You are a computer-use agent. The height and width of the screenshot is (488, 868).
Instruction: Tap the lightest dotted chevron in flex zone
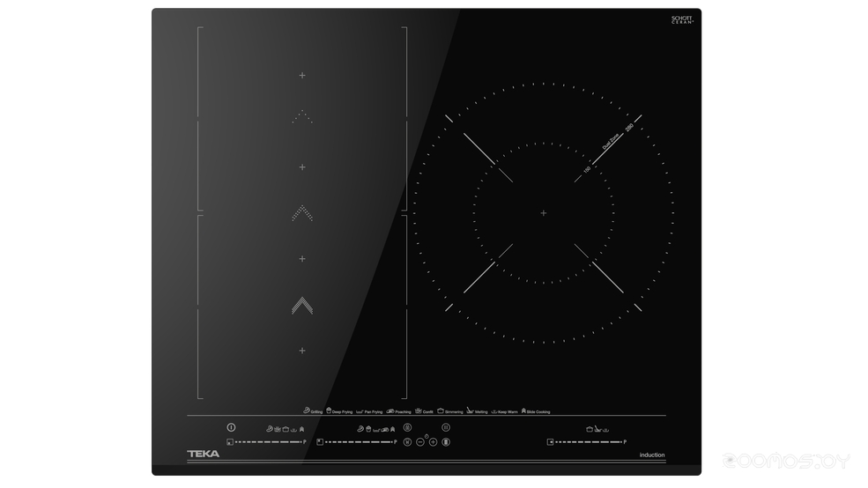(x=302, y=117)
